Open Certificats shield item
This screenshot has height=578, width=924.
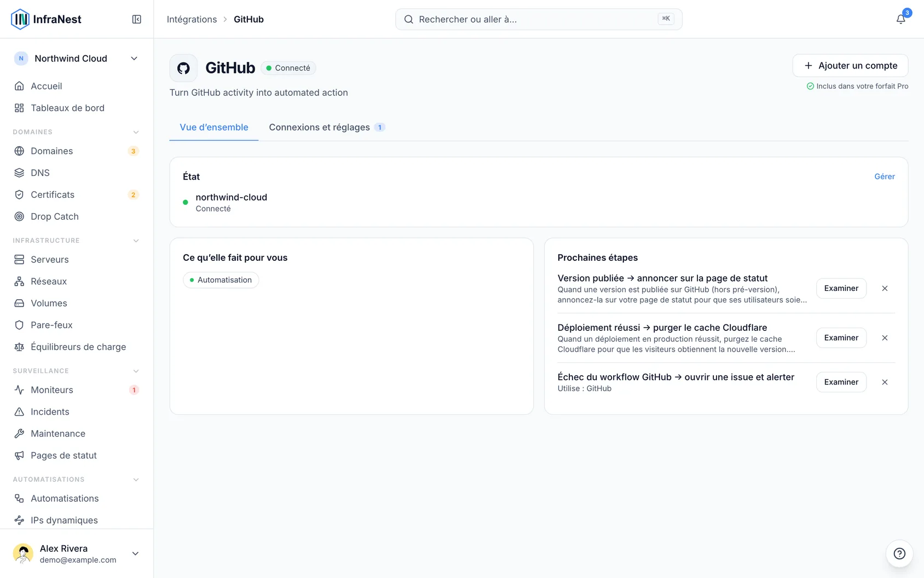[77, 194]
